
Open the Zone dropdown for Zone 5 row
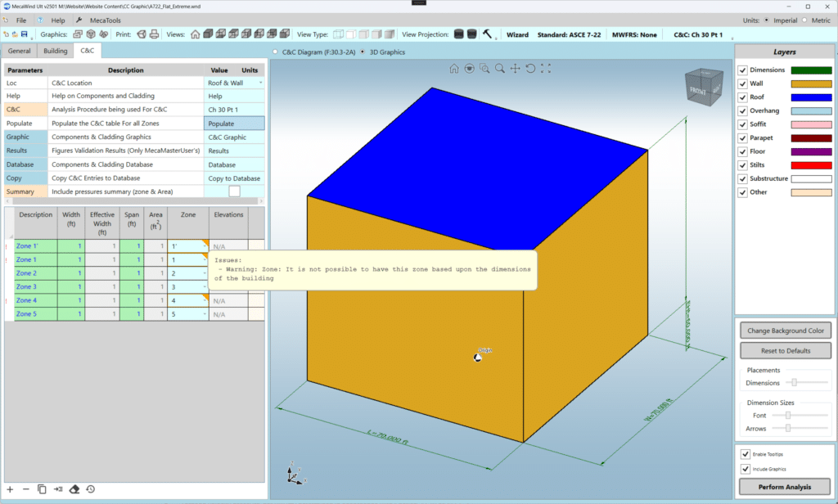pos(205,314)
